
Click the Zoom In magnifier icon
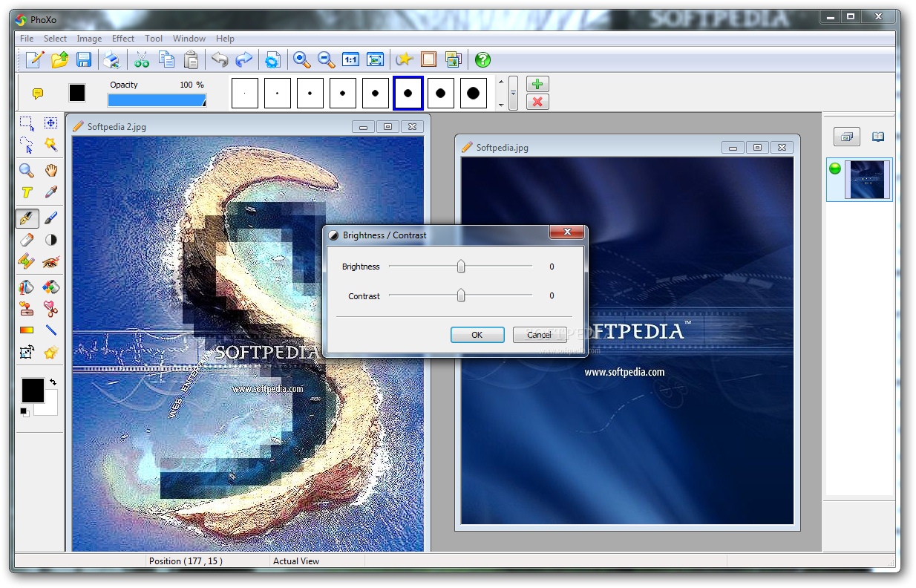(x=301, y=59)
